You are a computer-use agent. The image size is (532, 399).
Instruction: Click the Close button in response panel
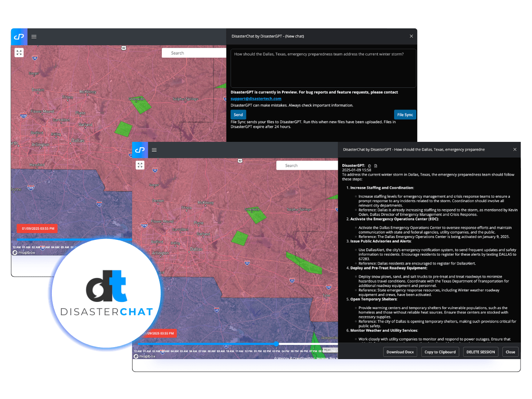(510, 352)
